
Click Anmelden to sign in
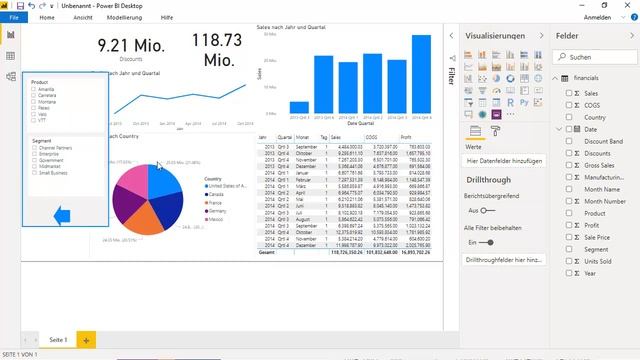(x=597, y=18)
